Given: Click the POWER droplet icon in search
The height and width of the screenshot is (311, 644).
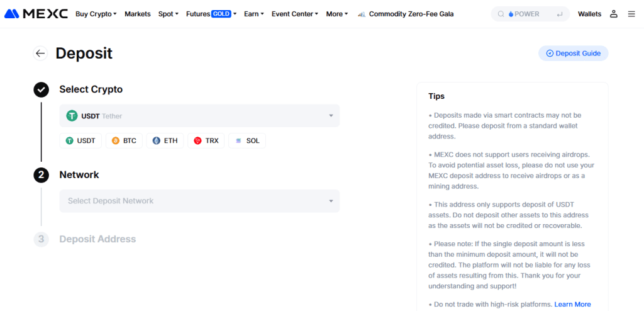Looking at the screenshot, I should click(511, 14).
